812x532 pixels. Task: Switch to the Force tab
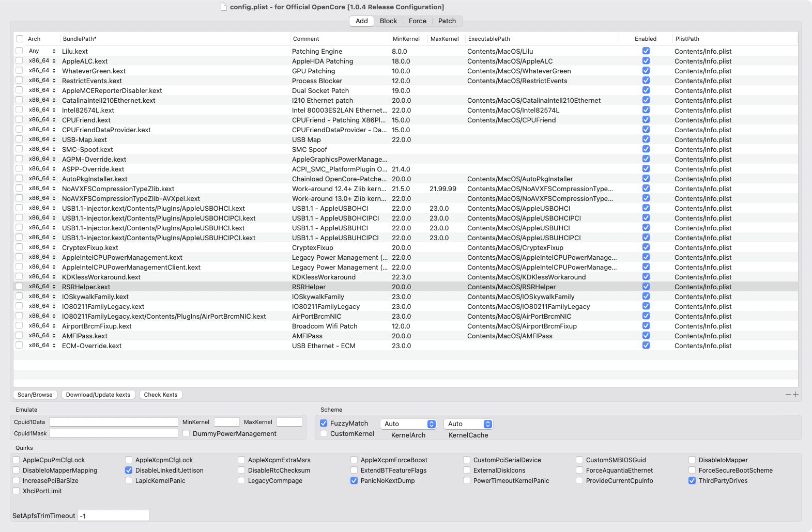click(417, 21)
